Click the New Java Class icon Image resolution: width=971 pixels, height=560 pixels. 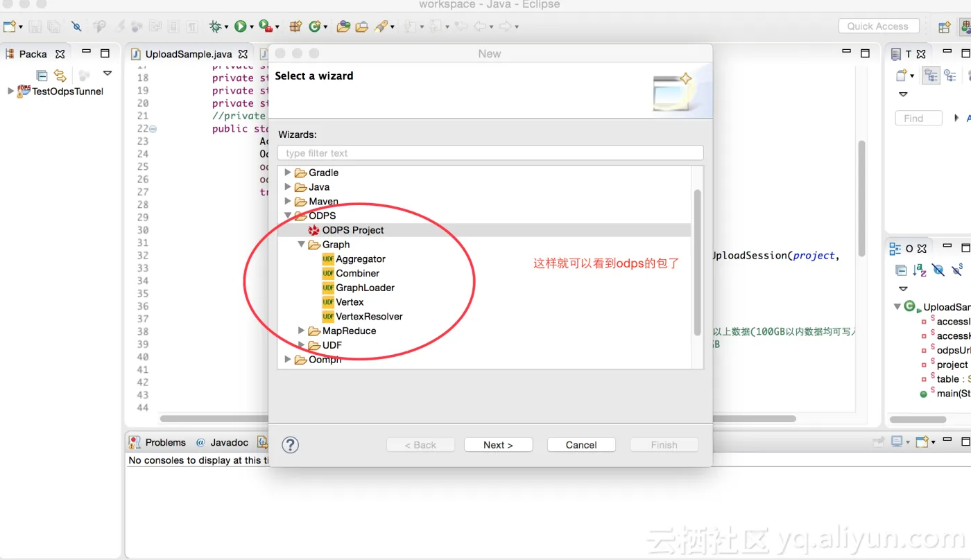(x=314, y=26)
